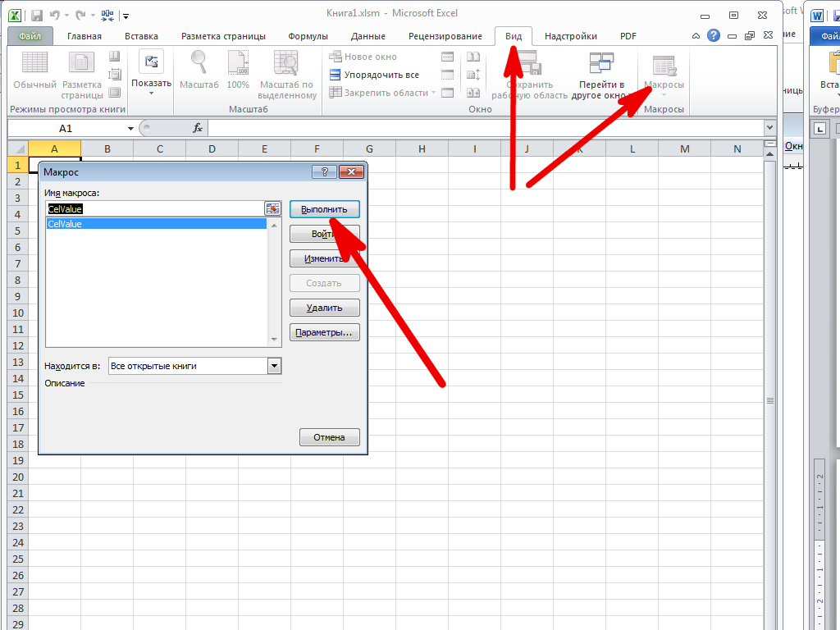Image resolution: width=840 pixels, height=630 pixels.
Task: Click the Redo arrow icon
Action: pyautogui.click(x=80, y=16)
